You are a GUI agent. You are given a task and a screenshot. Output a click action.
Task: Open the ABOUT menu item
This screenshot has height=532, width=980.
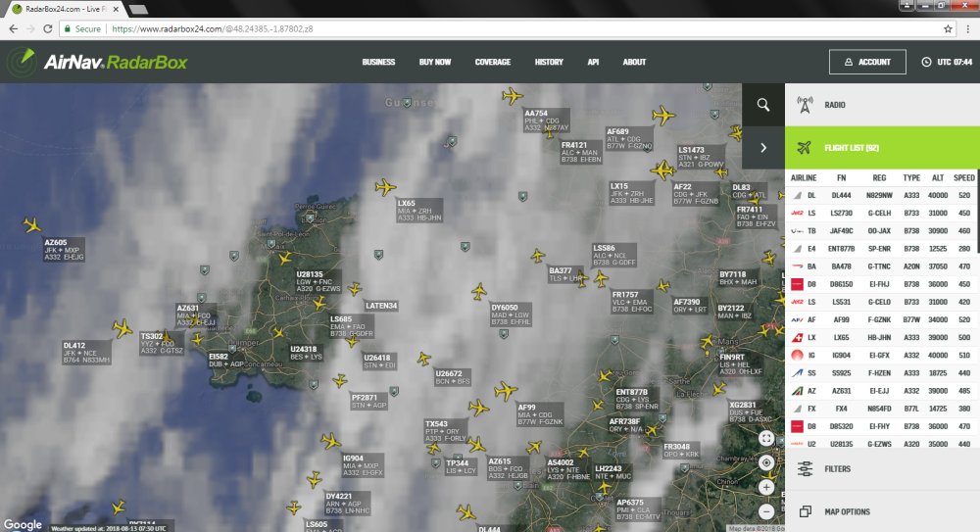click(x=634, y=62)
